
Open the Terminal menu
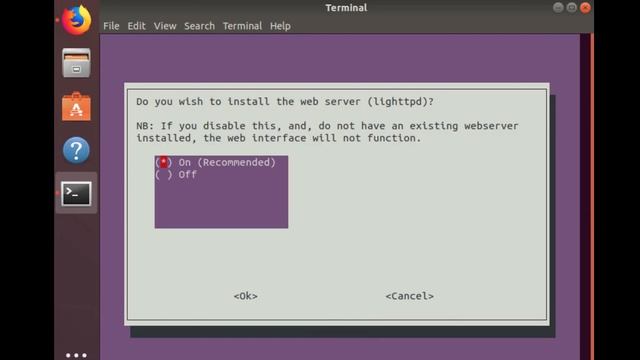(x=242, y=26)
